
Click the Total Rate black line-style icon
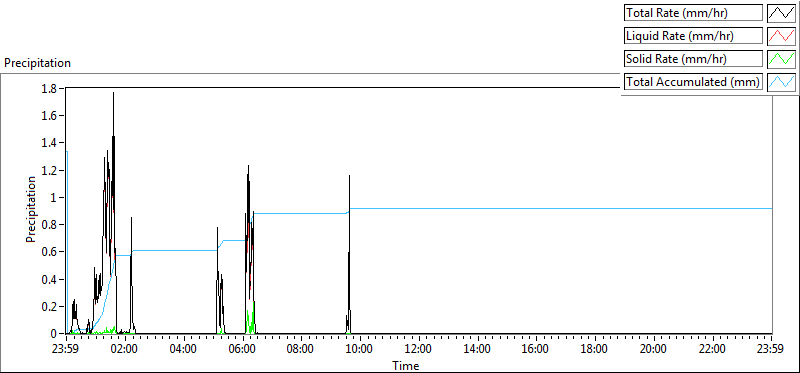(x=781, y=12)
